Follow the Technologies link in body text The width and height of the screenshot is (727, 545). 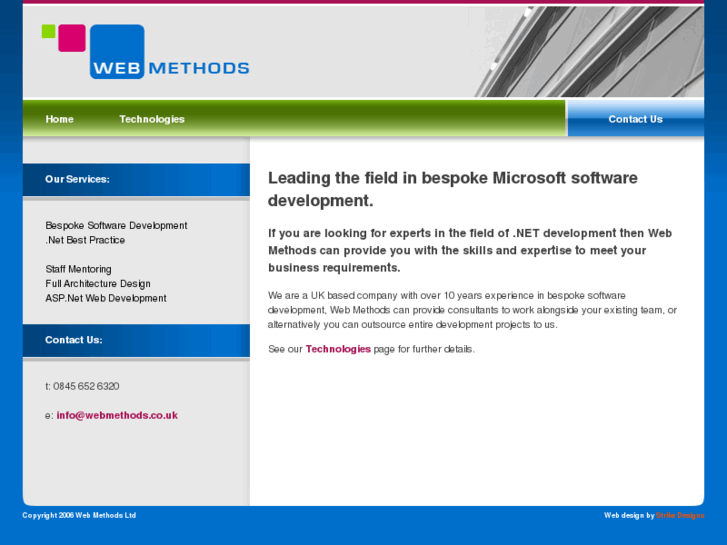tap(338, 349)
